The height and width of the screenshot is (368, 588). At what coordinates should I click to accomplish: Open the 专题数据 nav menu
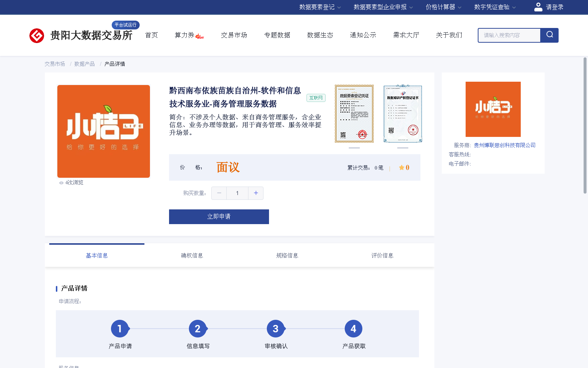coord(277,35)
